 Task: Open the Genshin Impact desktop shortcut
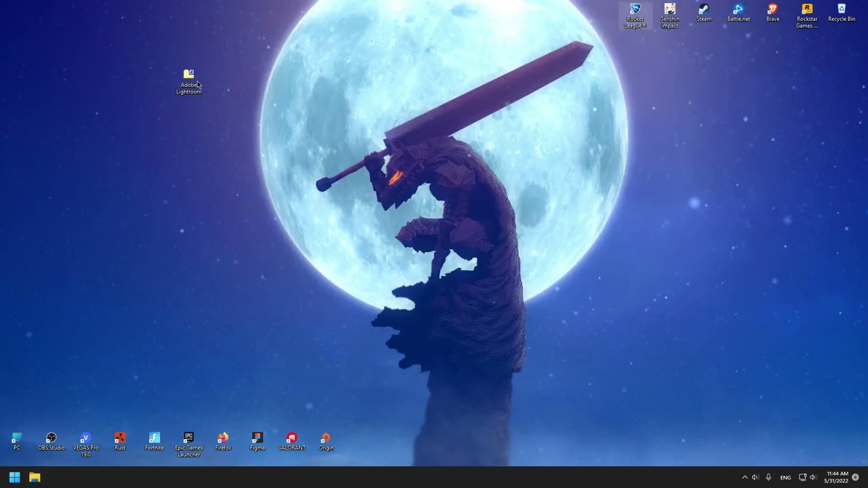[669, 16]
